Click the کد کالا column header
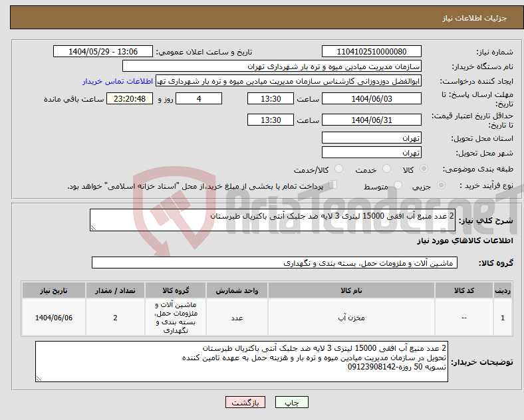Screen dimensions: 524x420 [464, 290]
